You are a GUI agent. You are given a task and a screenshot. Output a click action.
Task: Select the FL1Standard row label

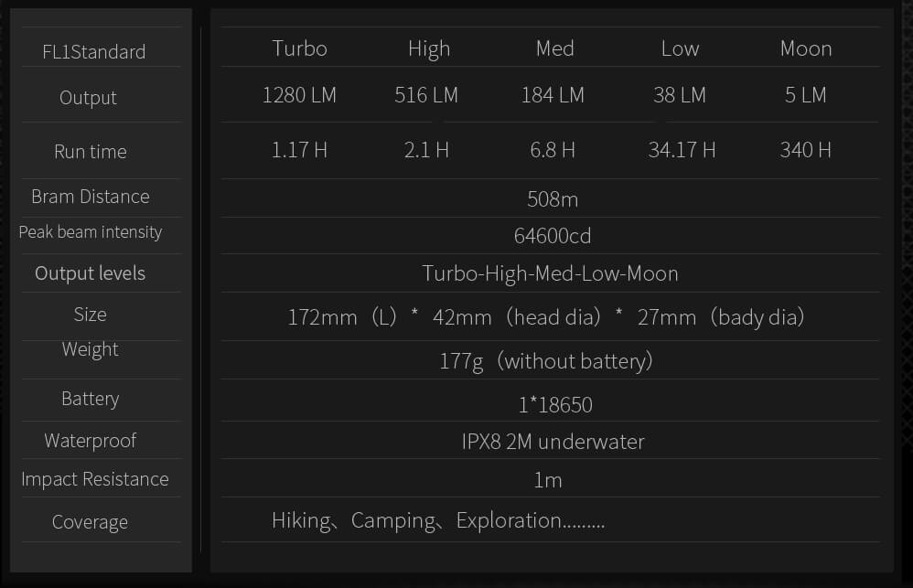pos(93,52)
